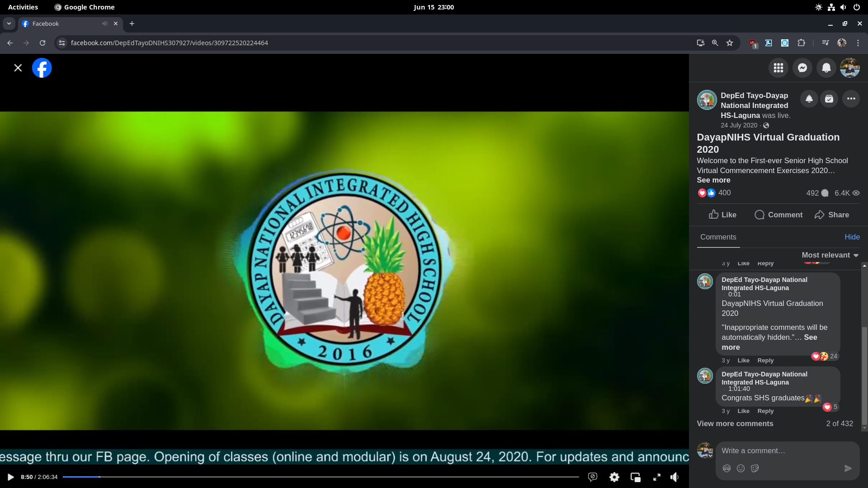Seek the video using the progress bar
The height and width of the screenshot is (488, 868).
tap(321, 477)
